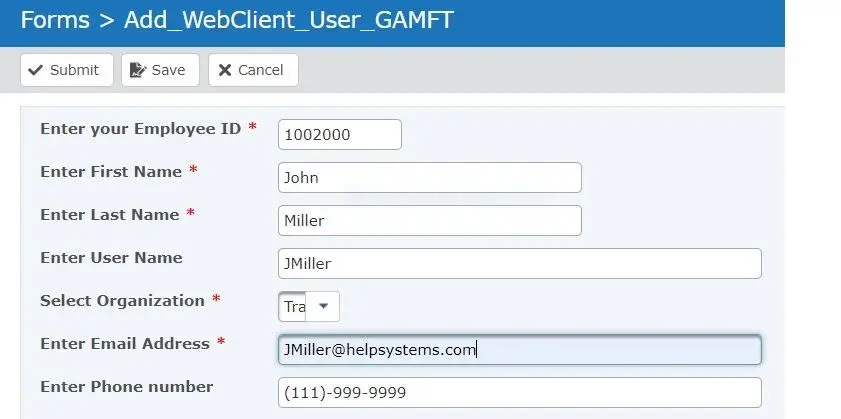
Task: Click the organization value text 'Tra'
Action: click(293, 307)
